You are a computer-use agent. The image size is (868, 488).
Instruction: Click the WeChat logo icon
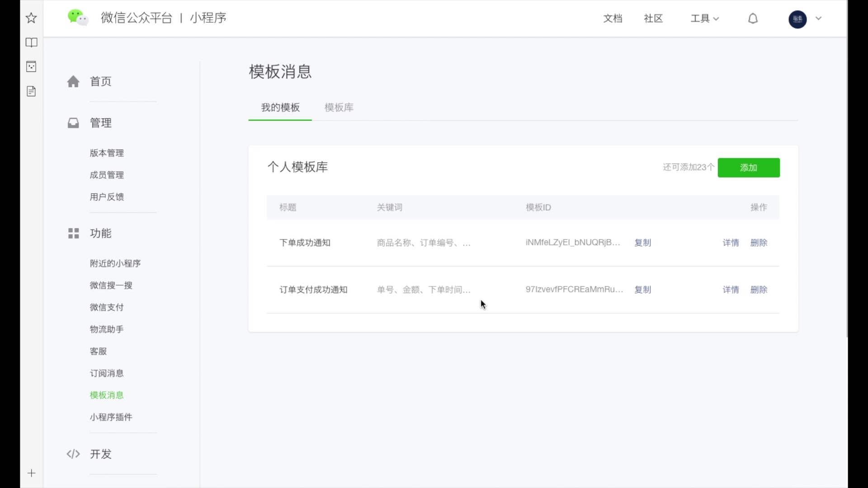pos(78,18)
